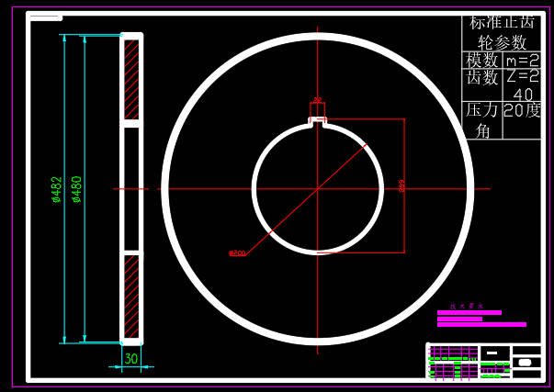Viewport: 554px width, 392px height.
Task: Click the red bore diameter leader label
Action: pyautogui.click(x=237, y=253)
